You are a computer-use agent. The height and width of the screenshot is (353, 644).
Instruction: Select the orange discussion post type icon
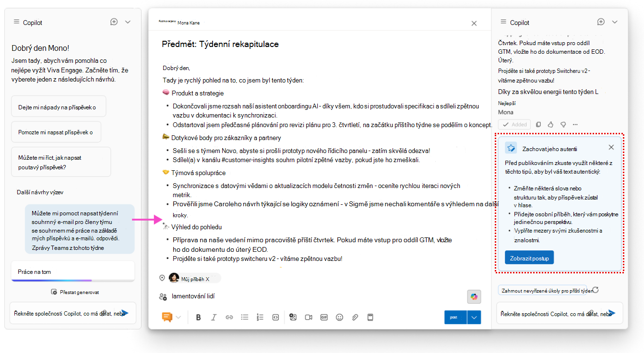pos(167,317)
